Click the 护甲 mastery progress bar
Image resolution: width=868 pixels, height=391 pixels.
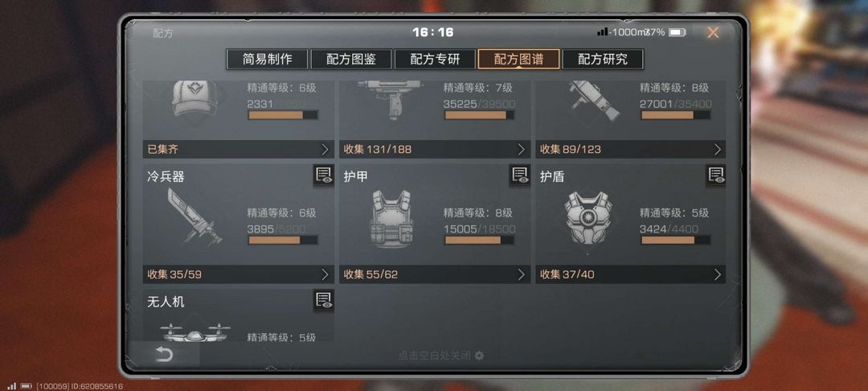click(x=479, y=241)
